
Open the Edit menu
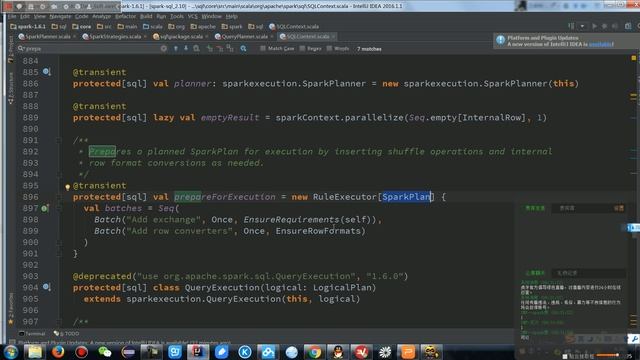pyautogui.click(x=25, y=16)
